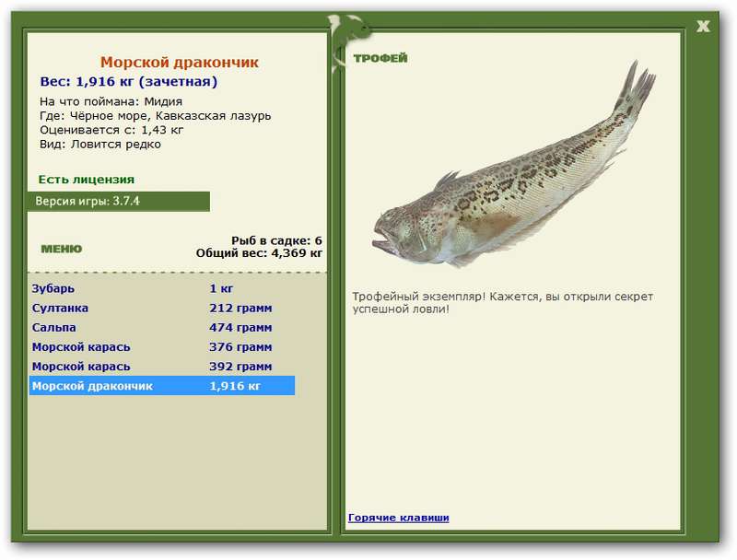Open the МЕНЮ menu
This screenshot has width=737, height=560.
pos(62,249)
